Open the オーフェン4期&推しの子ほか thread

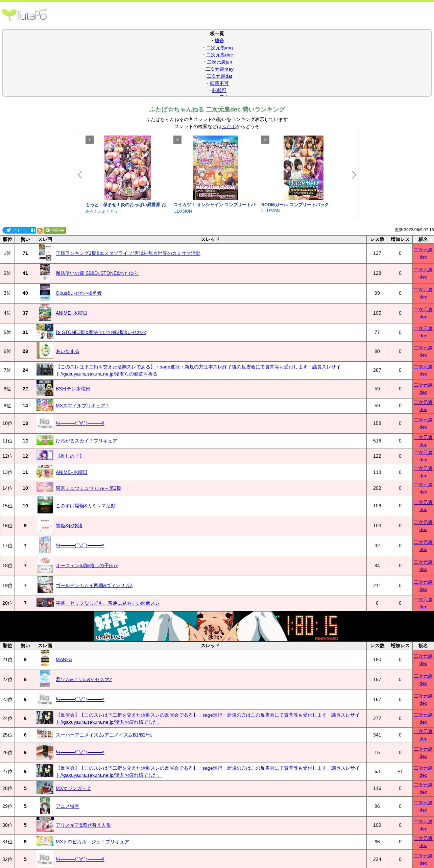87,565
